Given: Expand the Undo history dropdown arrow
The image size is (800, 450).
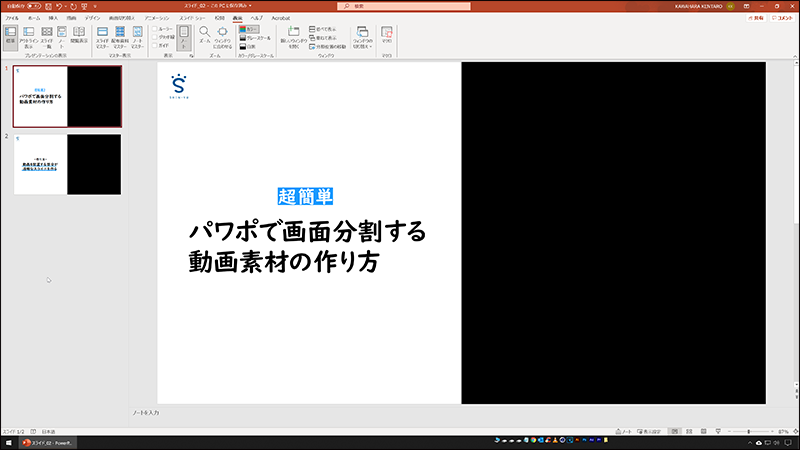Looking at the screenshot, I should [x=66, y=6].
